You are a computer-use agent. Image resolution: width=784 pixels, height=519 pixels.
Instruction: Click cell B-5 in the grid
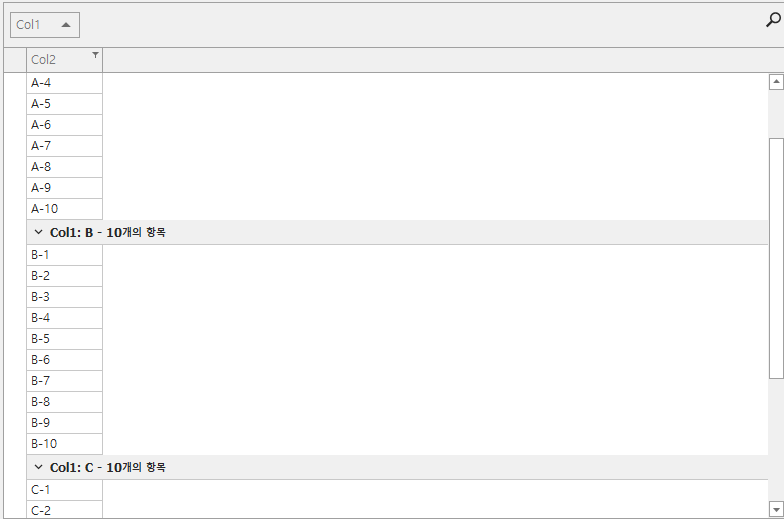[64, 339]
